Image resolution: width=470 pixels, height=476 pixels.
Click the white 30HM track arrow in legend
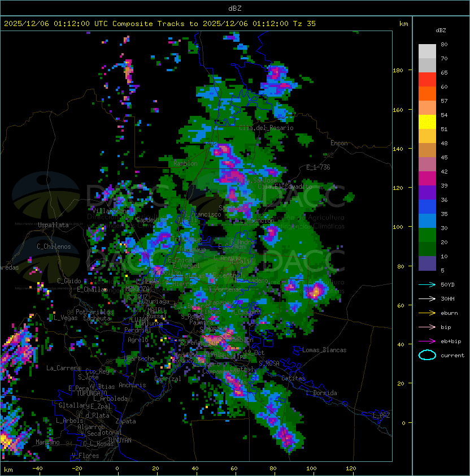click(x=427, y=298)
